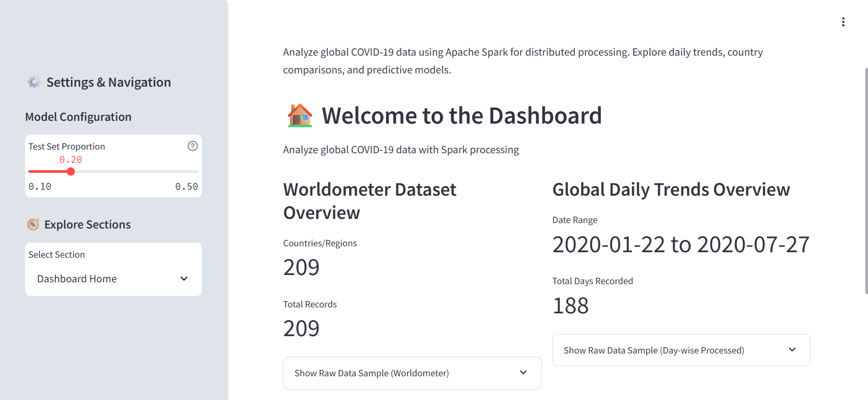Image resolution: width=868 pixels, height=400 pixels.
Task: Click the Welcome to the Dashboard heading
Action: [x=462, y=115]
